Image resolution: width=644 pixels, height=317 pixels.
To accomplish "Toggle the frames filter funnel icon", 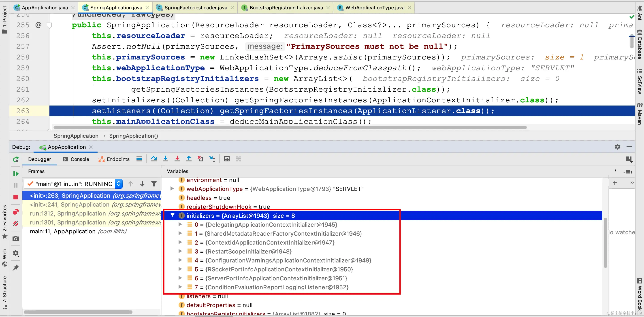I will pyautogui.click(x=154, y=184).
